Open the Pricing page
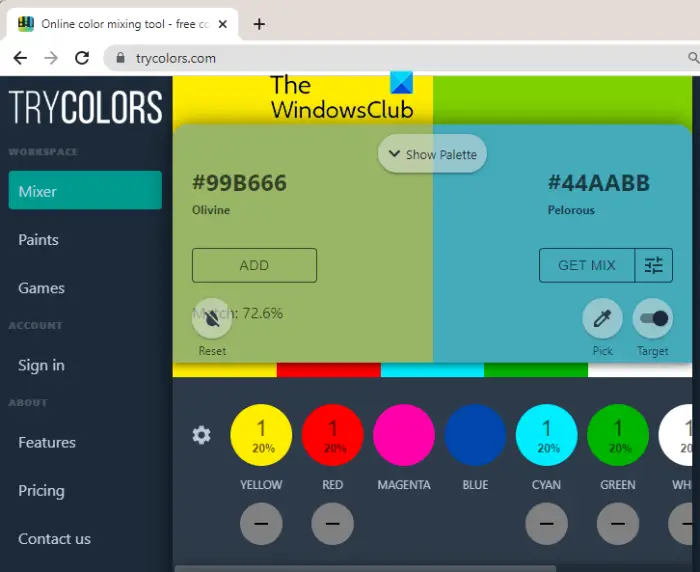Screen dimensions: 700x572 tap(42, 491)
